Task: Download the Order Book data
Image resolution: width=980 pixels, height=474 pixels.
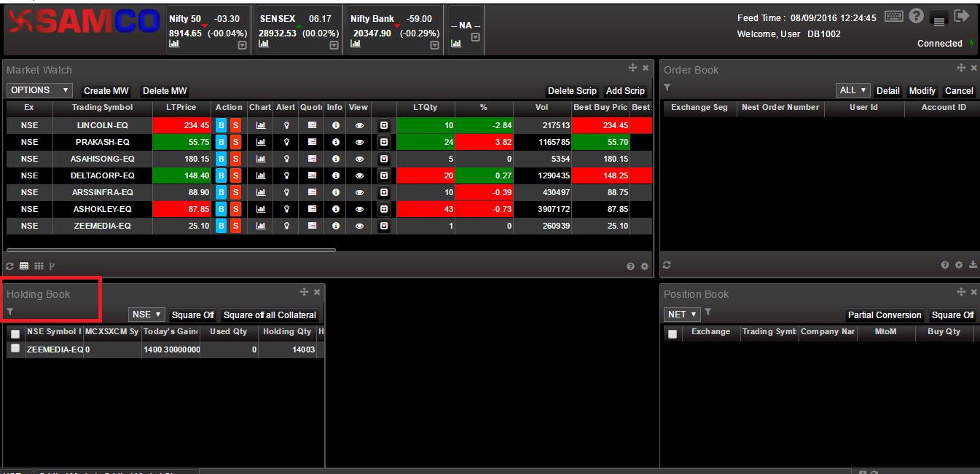Action: click(x=973, y=265)
